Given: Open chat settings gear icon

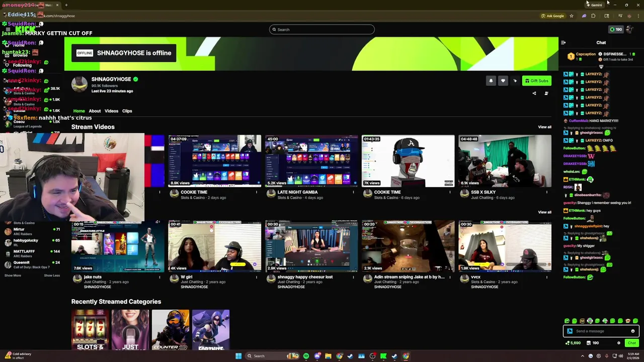Looking at the screenshot, I should click(619, 343).
